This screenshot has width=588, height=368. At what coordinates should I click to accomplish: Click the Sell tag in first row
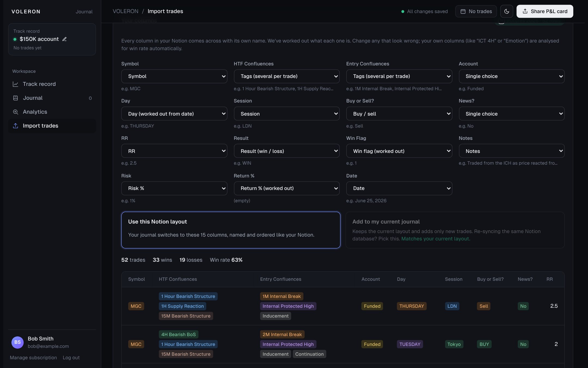tap(484, 306)
